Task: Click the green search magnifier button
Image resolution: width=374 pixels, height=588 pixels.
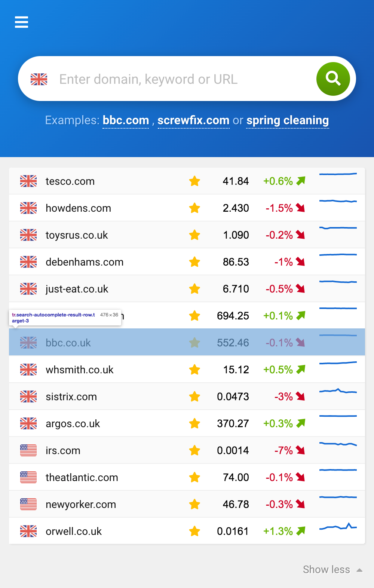Action: click(333, 79)
